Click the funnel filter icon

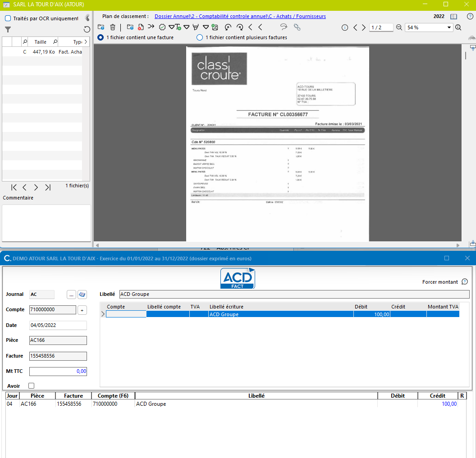point(8,30)
